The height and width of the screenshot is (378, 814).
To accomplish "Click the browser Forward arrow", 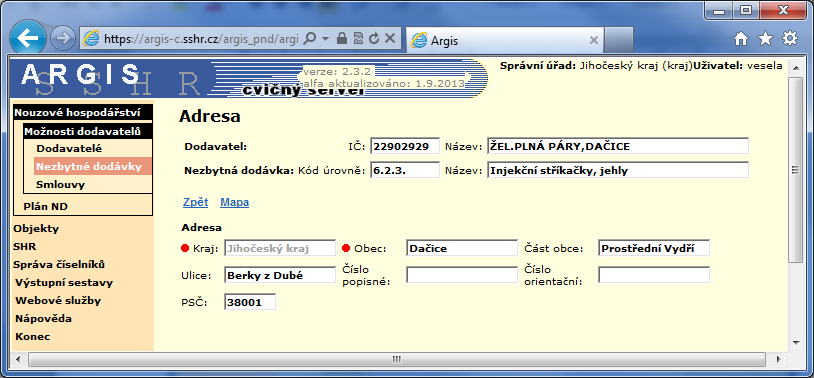I will [x=63, y=38].
